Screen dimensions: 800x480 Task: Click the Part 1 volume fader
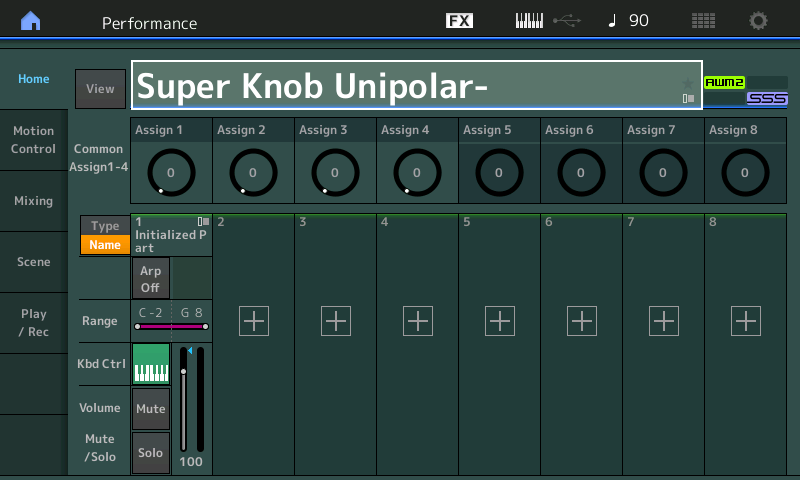click(184, 399)
